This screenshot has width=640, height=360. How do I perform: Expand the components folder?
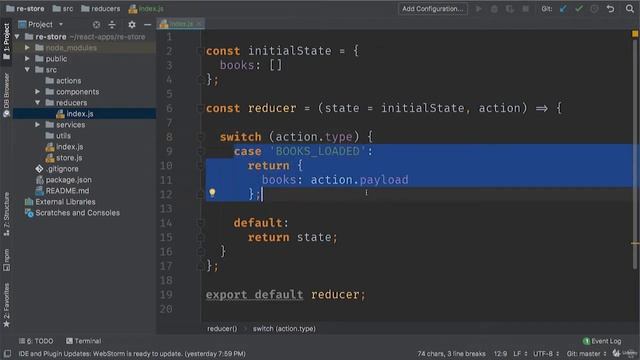(x=38, y=92)
